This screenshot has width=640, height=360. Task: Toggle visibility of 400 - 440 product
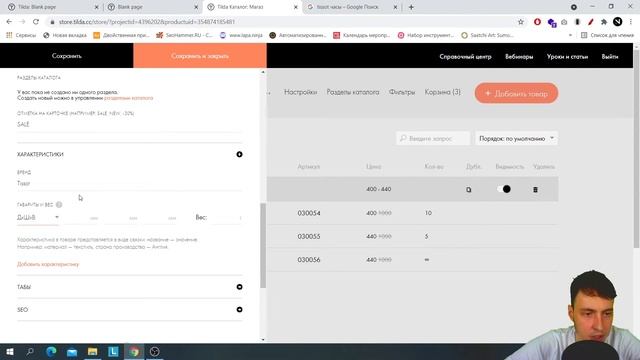504,189
